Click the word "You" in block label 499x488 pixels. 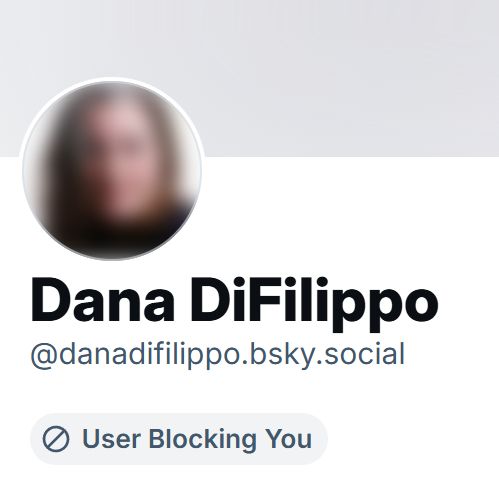(289, 439)
